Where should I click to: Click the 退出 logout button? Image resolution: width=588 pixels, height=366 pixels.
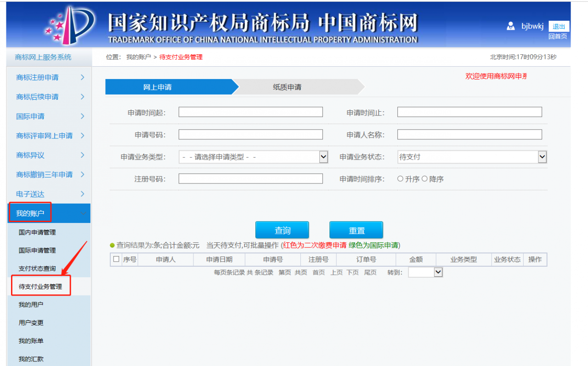[559, 26]
